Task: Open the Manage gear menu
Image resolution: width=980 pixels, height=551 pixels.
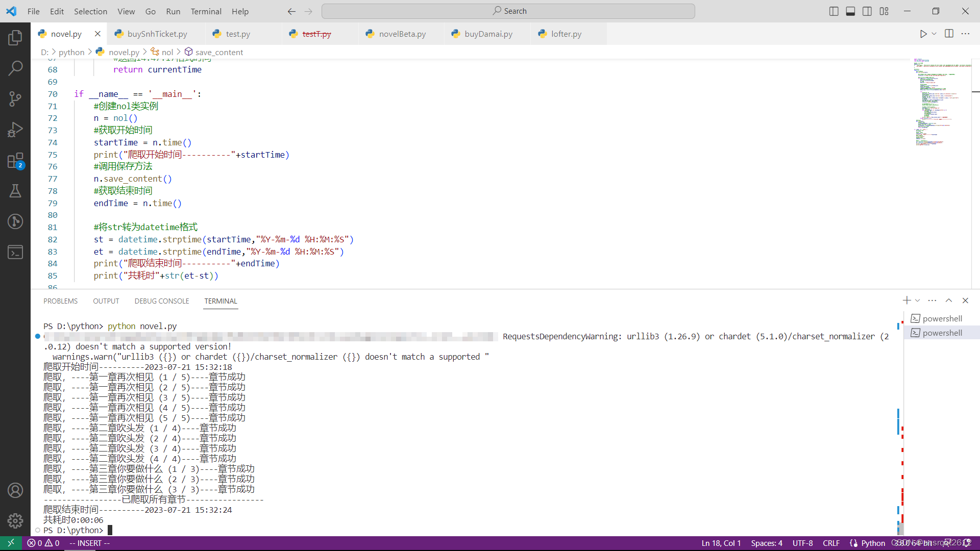Action: click(15, 520)
